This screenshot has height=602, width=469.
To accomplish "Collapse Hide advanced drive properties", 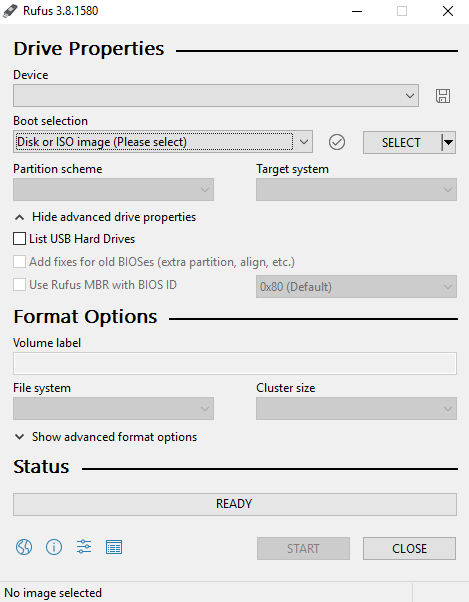I will (105, 217).
